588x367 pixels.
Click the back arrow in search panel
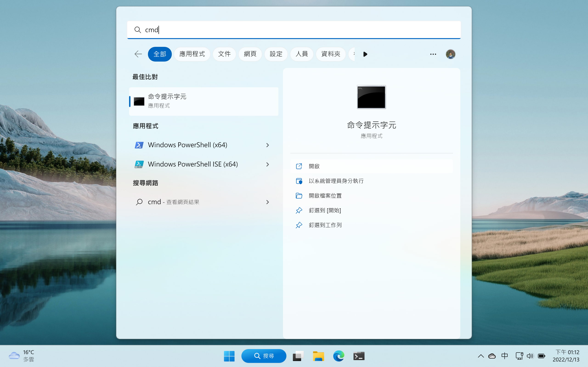pos(138,54)
